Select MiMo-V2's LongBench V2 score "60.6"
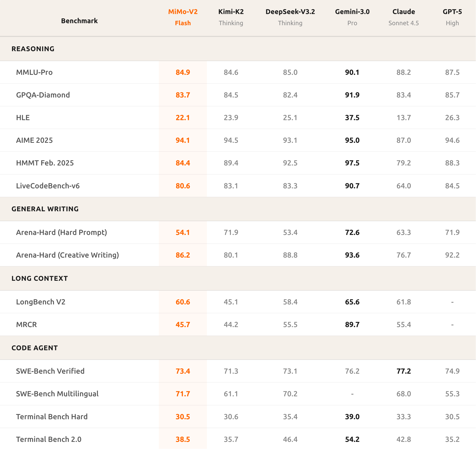This screenshot has width=476, height=449. point(183,302)
